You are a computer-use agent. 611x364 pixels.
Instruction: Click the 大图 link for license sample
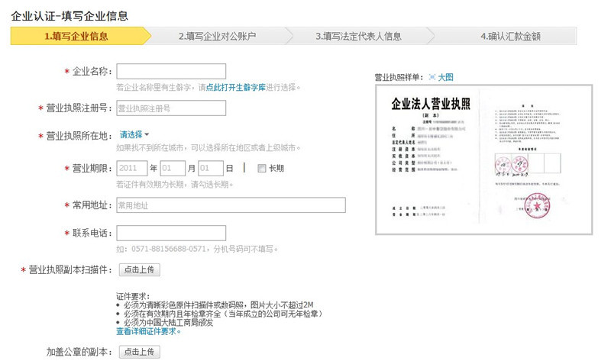[x=445, y=77]
